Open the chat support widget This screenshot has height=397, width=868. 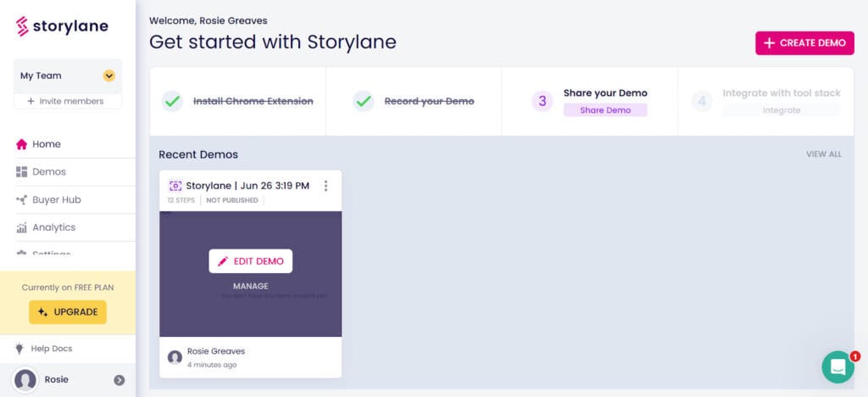pyautogui.click(x=838, y=367)
